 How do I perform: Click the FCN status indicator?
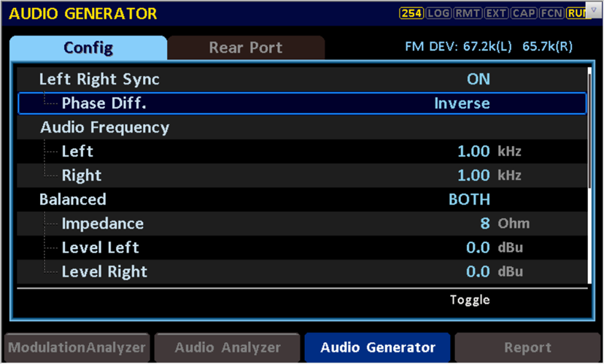pos(551,13)
